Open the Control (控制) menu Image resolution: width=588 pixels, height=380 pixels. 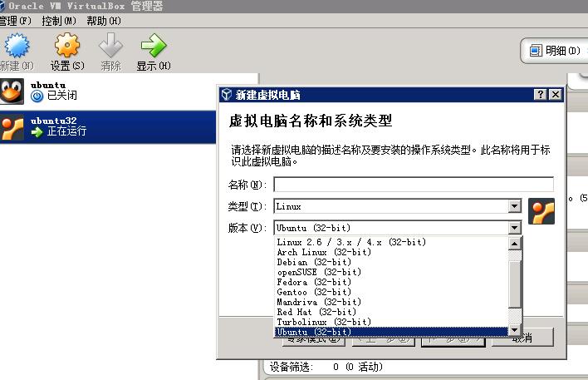tap(57, 21)
